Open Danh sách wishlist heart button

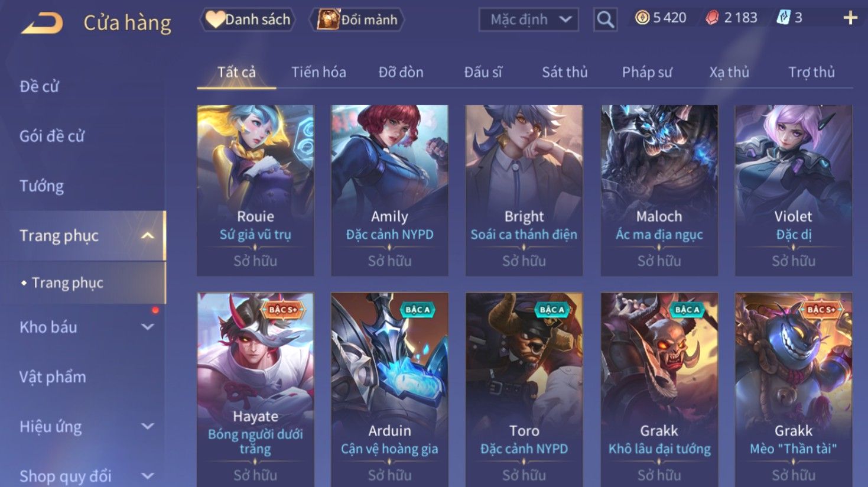[248, 20]
